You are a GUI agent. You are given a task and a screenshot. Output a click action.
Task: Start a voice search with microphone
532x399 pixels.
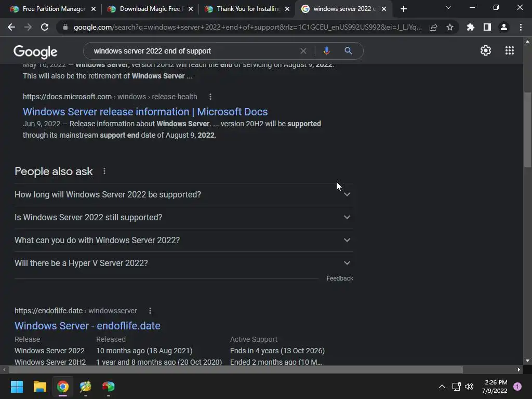[x=326, y=51]
